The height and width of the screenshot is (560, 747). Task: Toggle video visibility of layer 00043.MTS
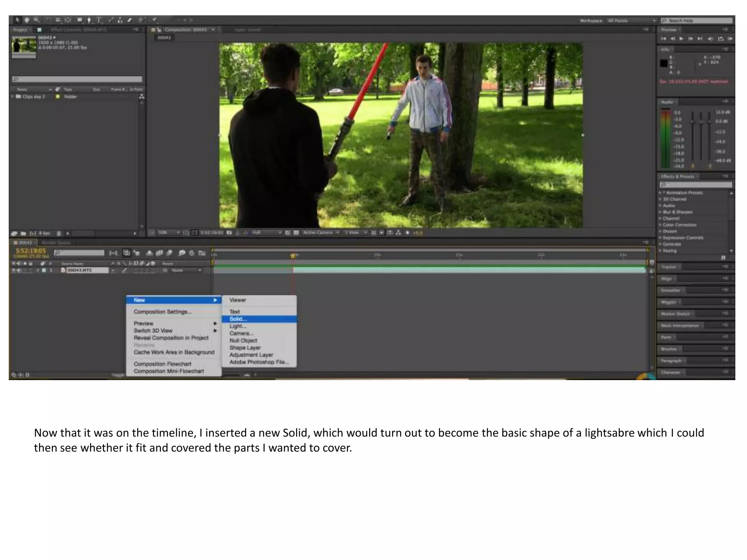[x=14, y=270]
